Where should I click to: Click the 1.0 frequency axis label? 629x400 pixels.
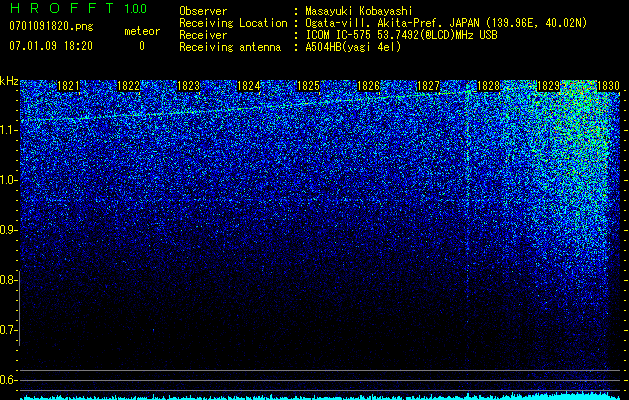pyautogui.click(x=8, y=180)
